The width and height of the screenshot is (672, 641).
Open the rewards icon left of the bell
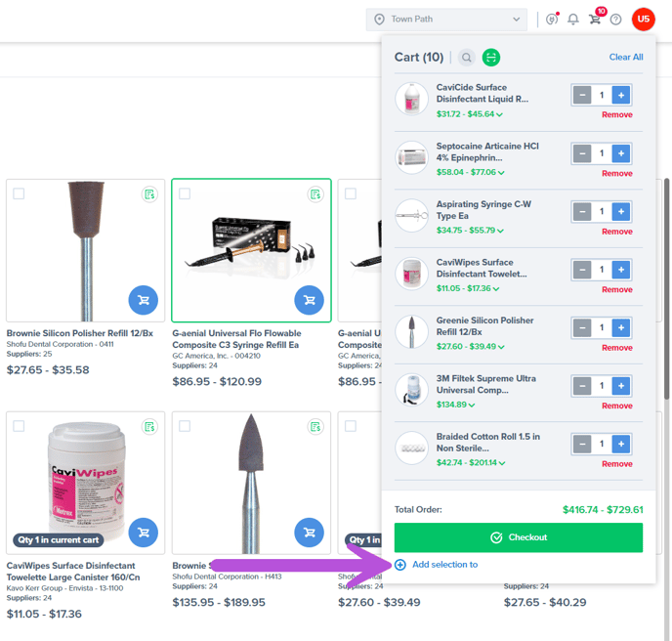click(x=552, y=20)
